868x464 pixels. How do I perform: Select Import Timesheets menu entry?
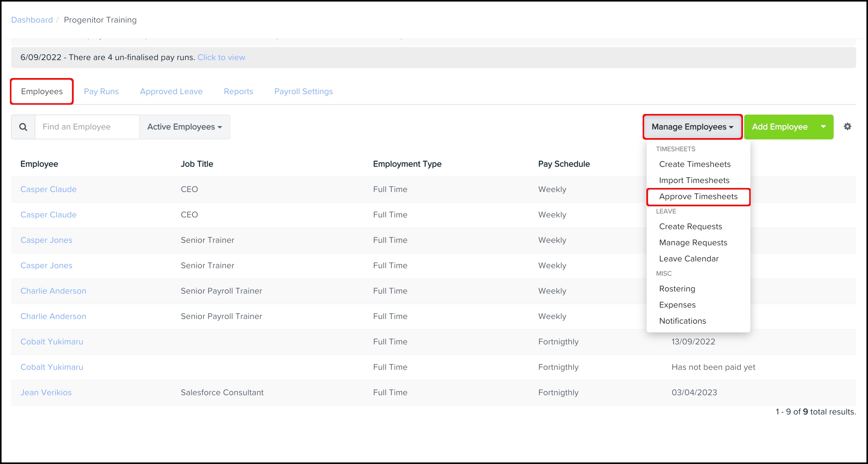pyautogui.click(x=694, y=180)
